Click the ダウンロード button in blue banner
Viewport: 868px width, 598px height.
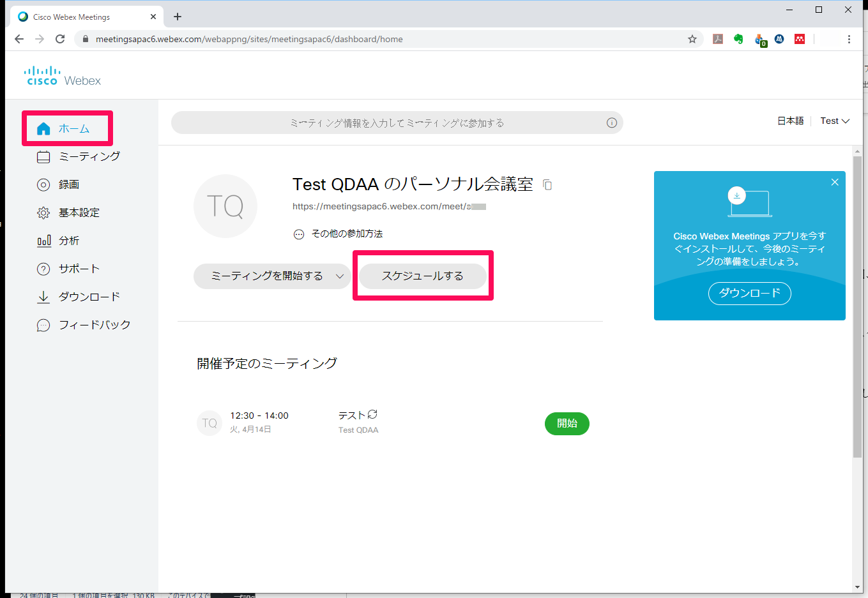(x=750, y=293)
